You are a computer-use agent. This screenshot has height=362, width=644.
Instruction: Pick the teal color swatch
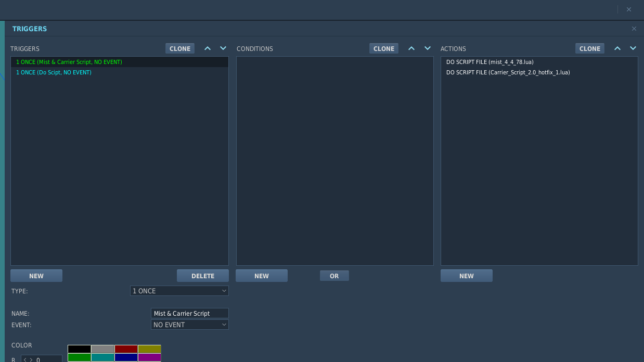click(102, 358)
